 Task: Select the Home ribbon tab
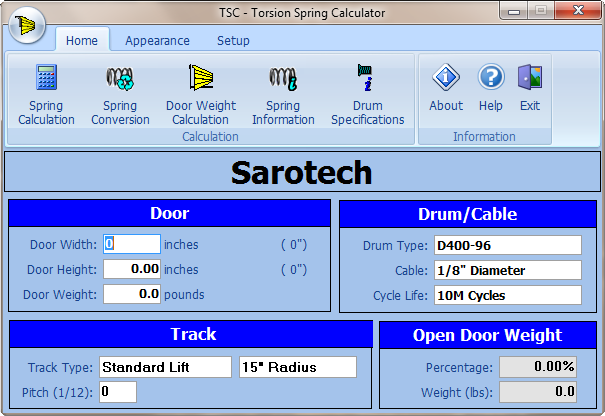point(82,41)
